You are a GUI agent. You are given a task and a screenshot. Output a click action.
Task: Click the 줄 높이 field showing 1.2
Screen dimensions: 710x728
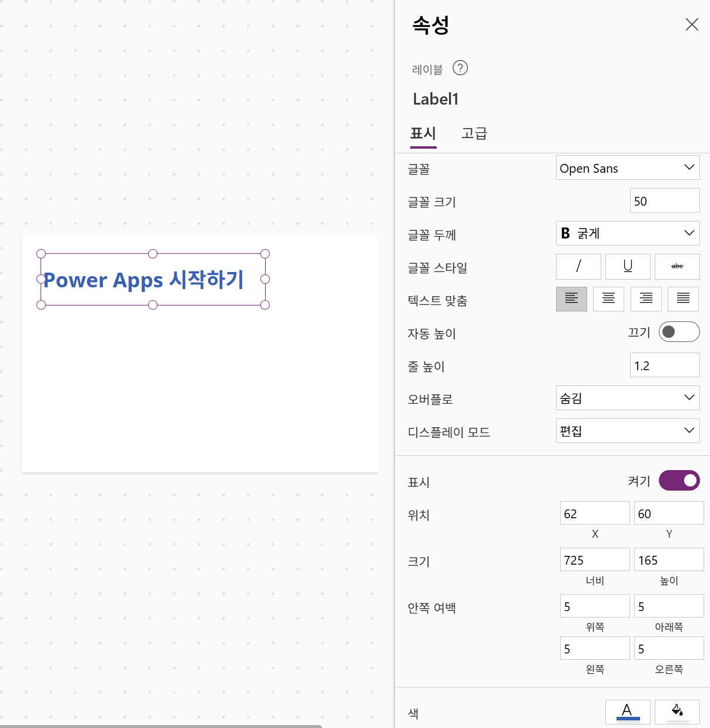(665, 365)
